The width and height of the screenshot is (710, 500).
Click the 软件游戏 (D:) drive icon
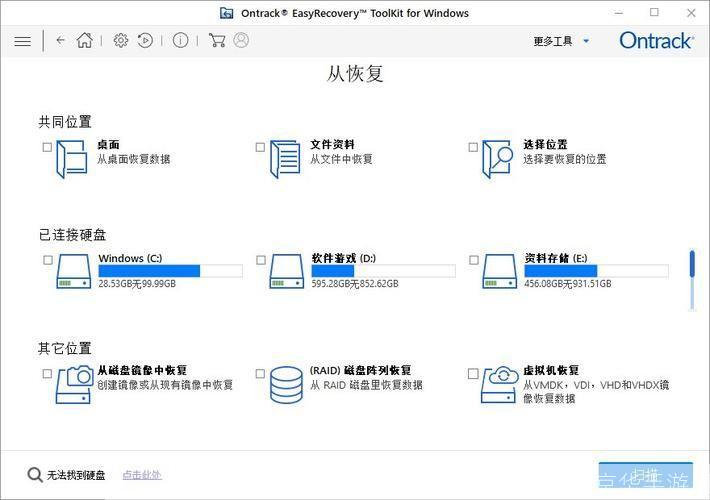[x=286, y=271]
